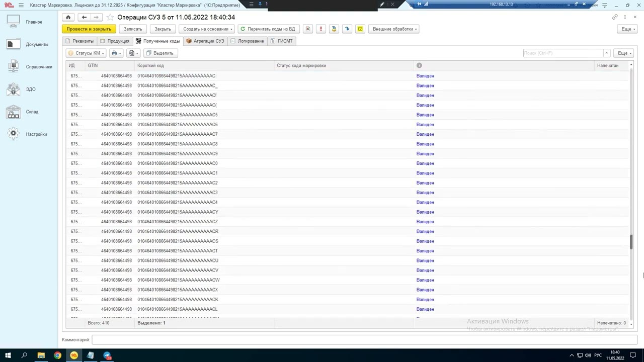Open Windows search from taskbar
Screen dimensions: 644x362
pos(24,355)
